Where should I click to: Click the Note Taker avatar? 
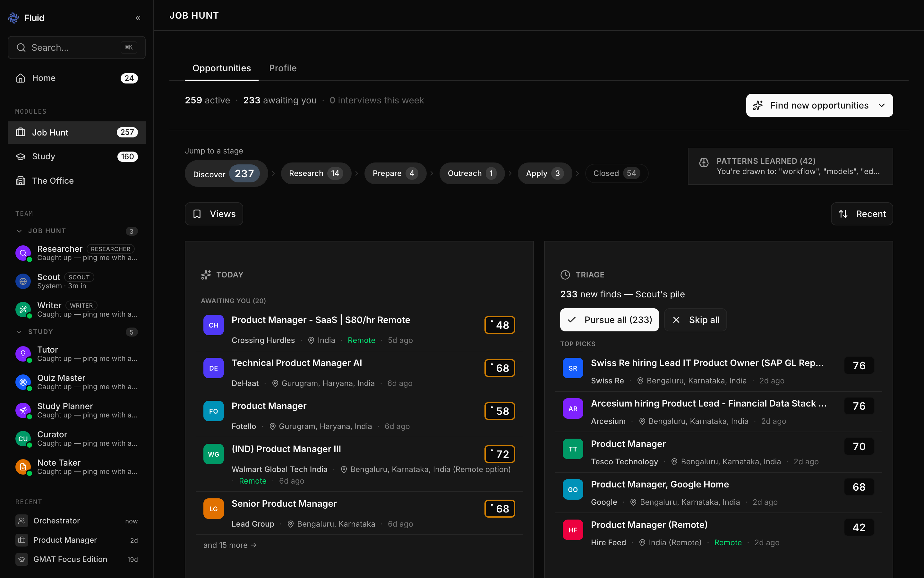[x=23, y=467]
